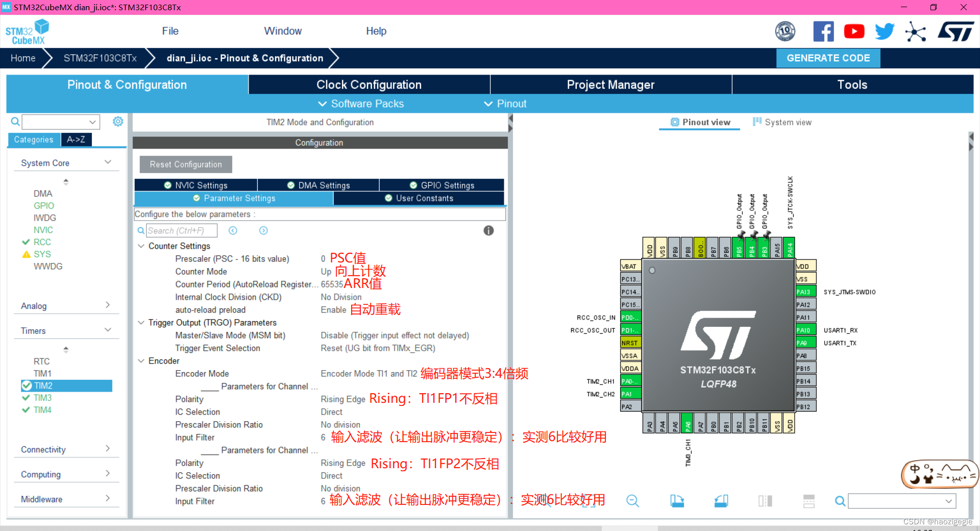This screenshot has height=531, width=980.
Task: Rotate the chip clockwise
Action: pyautogui.click(x=677, y=501)
